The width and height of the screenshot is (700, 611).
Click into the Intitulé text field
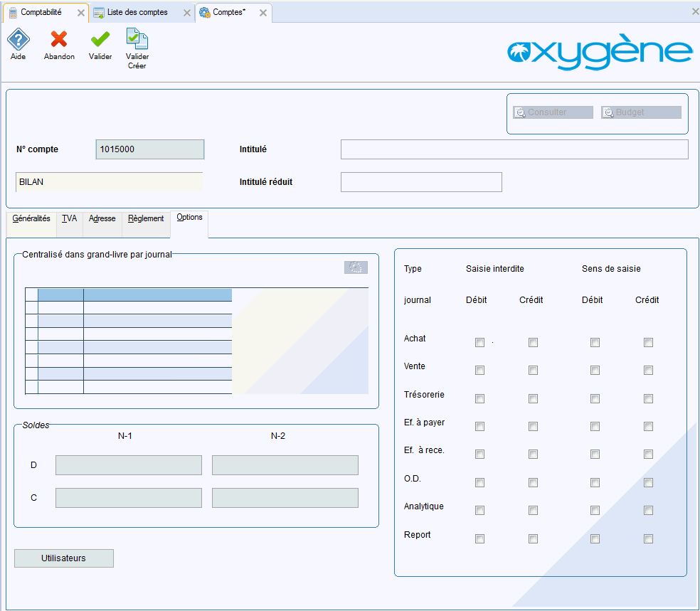[514, 149]
